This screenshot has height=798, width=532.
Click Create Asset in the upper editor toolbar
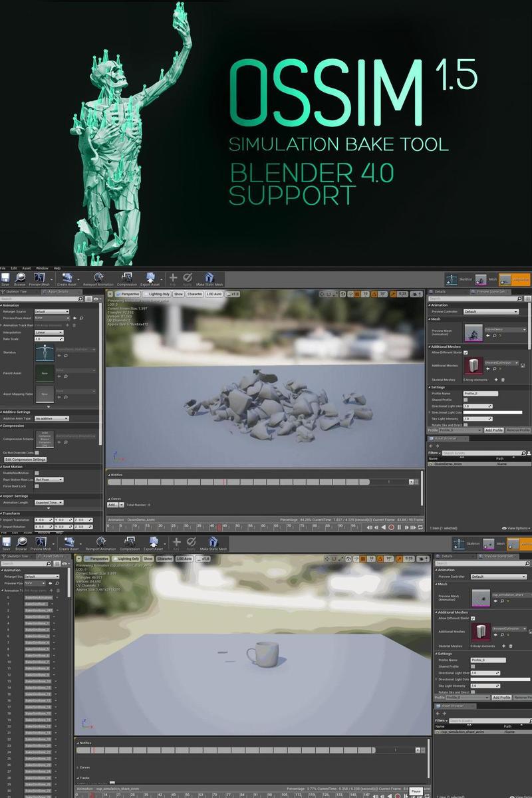click(x=68, y=279)
